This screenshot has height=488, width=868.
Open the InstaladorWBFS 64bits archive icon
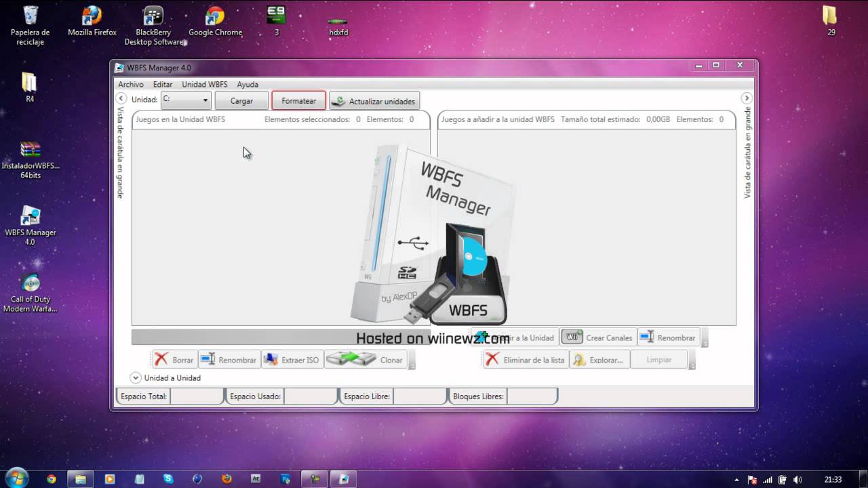(31, 160)
